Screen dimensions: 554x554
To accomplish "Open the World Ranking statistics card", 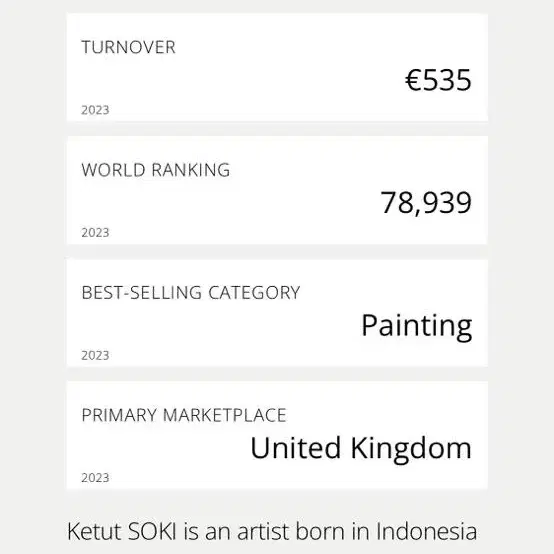I will (277, 190).
